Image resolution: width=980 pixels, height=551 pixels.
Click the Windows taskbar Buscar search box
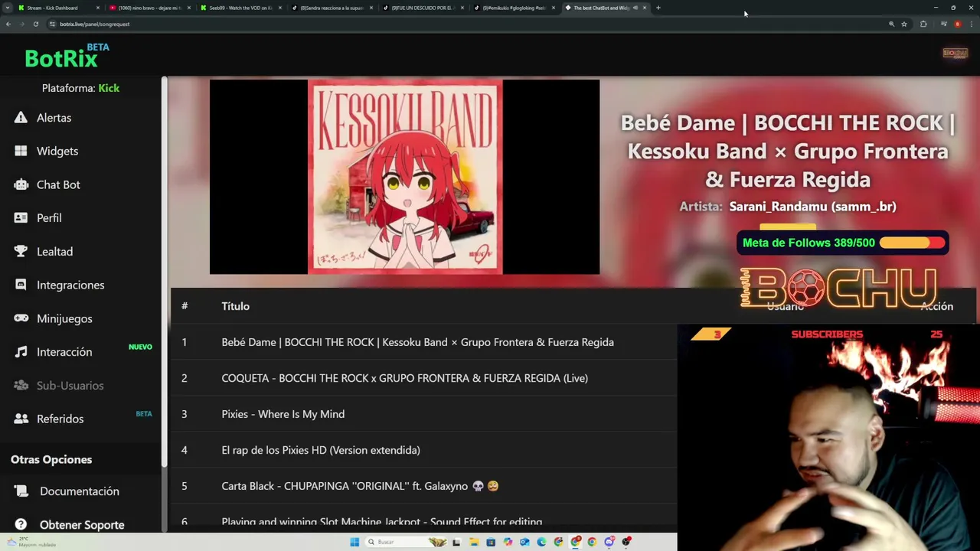(407, 542)
